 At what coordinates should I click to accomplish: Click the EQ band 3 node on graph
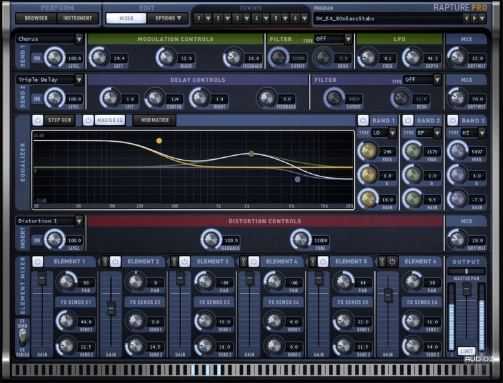point(297,179)
